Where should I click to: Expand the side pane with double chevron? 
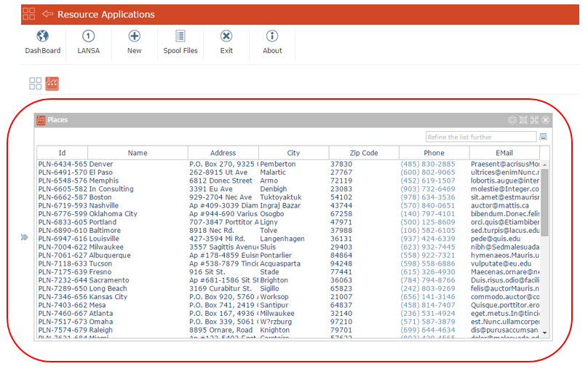[x=24, y=237]
